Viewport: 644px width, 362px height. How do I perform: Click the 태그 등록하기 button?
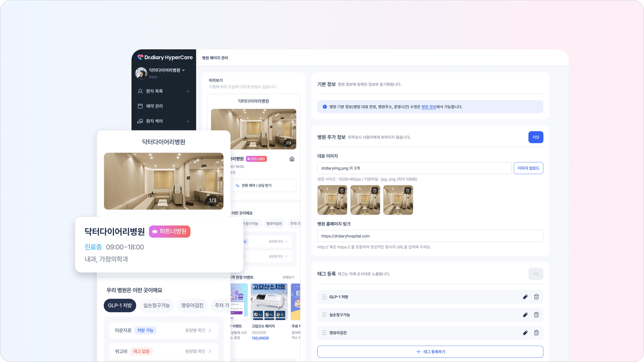coord(430,352)
